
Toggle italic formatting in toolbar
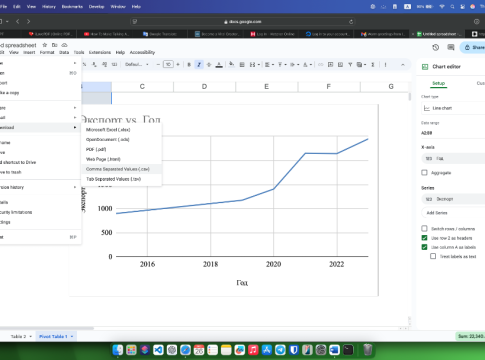[x=199, y=65]
